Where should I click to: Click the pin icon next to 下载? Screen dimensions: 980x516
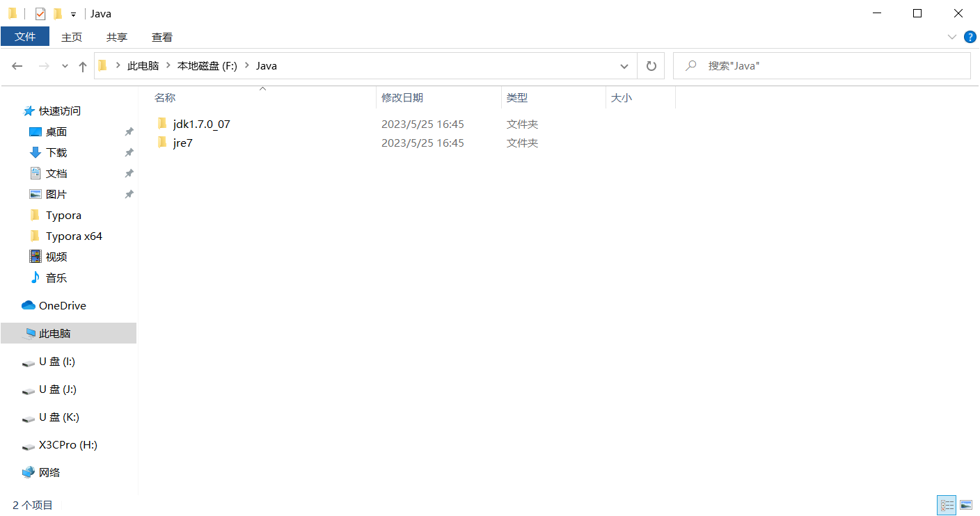[x=129, y=152]
